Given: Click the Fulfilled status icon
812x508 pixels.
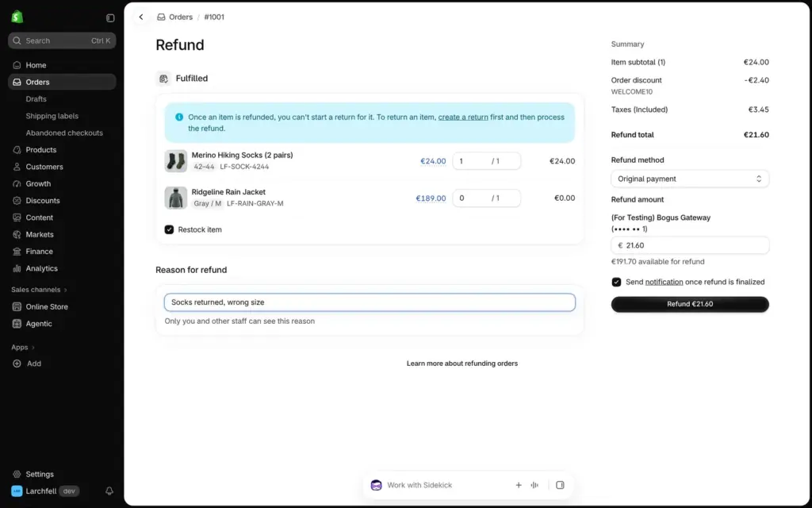Looking at the screenshot, I should click(163, 79).
